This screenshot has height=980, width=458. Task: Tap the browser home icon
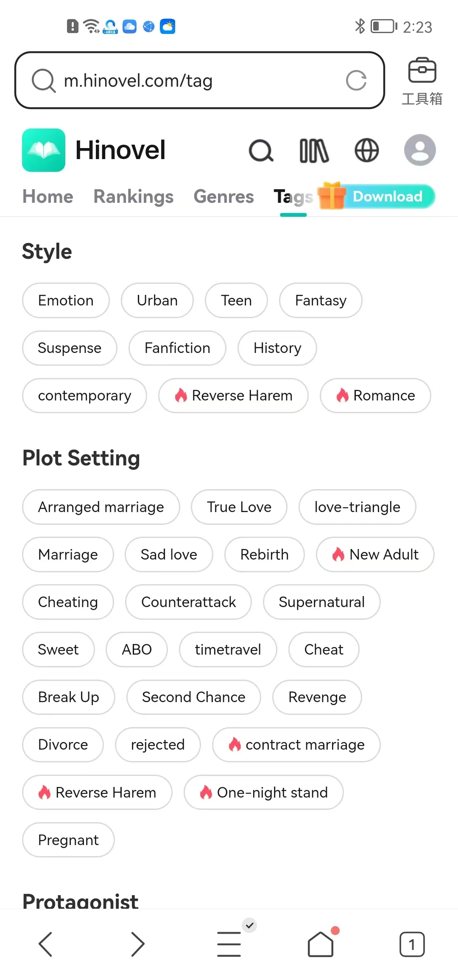click(x=321, y=944)
